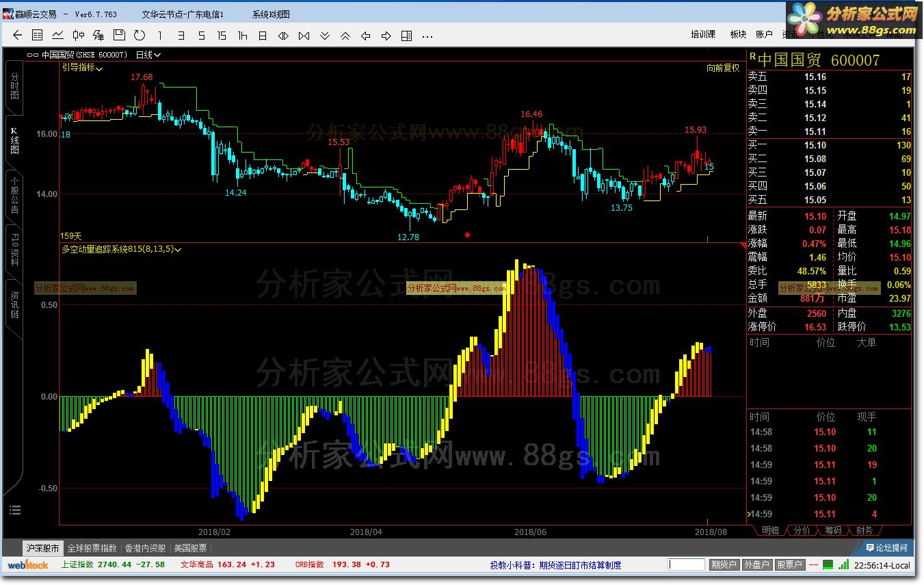Click the 期货户 account button
Image resolution: width=924 pixels, height=585 pixels.
[724, 564]
